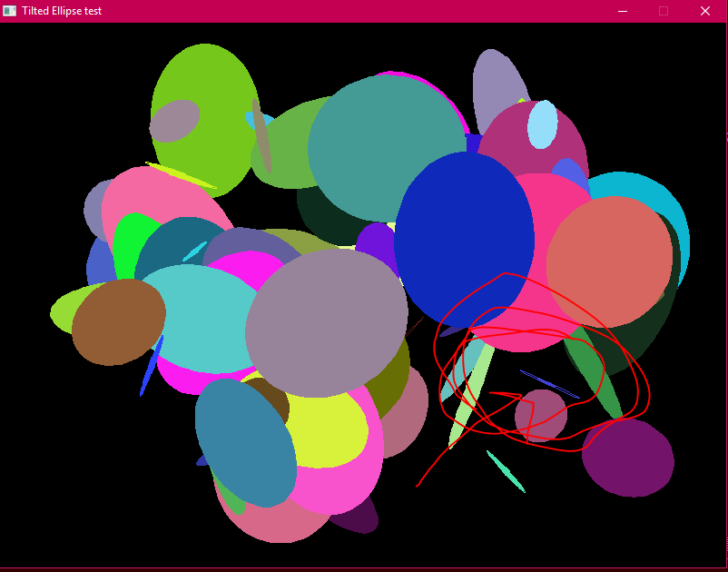This screenshot has width=728, height=572.
Task: Close the Tilted Ellipse test window
Action: [x=704, y=11]
